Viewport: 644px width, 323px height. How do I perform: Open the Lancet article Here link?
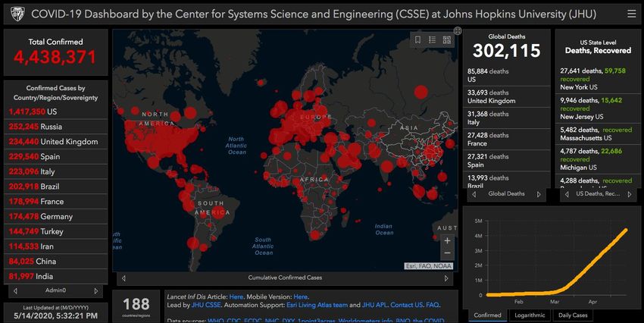tap(236, 296)
